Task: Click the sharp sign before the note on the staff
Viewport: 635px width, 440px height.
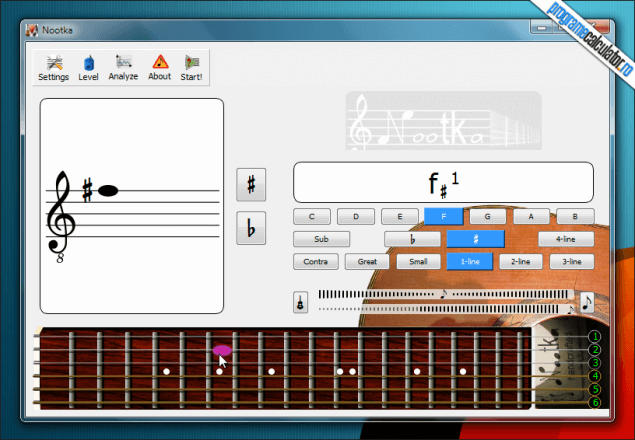Action: (87, 190)
